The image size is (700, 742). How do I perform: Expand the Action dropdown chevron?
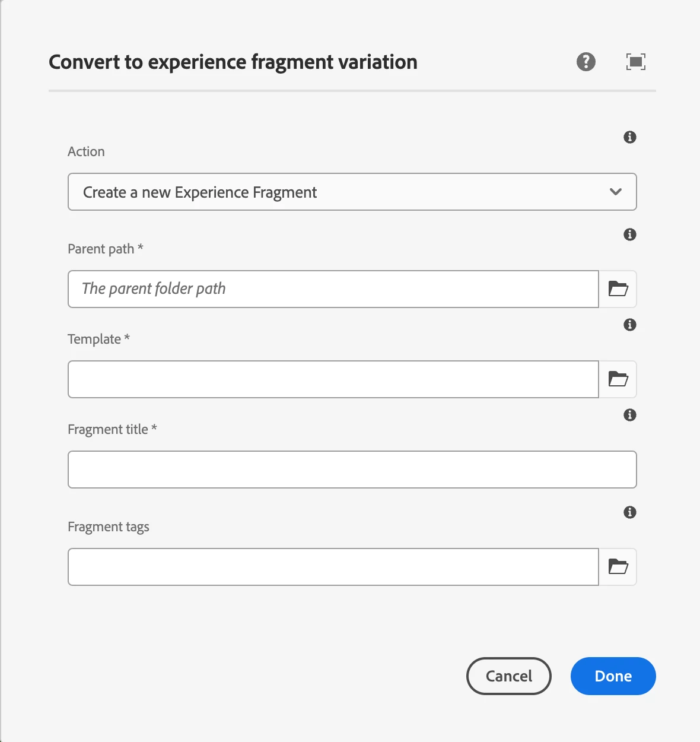coord(616,192)
